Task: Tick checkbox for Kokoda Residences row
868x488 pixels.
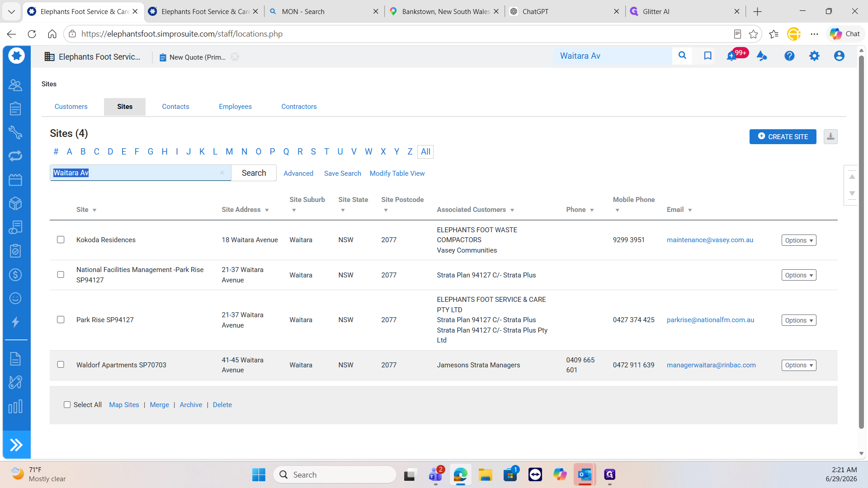Action: [x=61, y=239]
